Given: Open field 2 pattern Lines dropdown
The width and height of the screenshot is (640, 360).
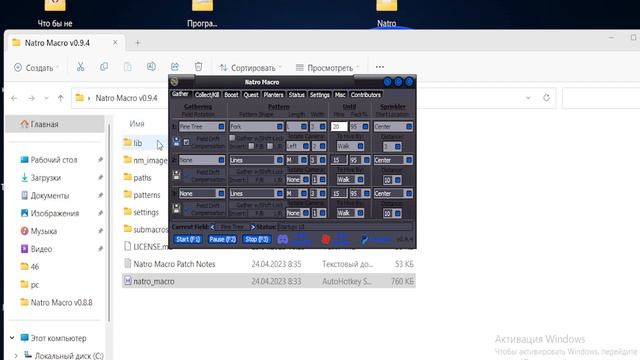Looking at the screenshot, I should (x=256, y=160).
